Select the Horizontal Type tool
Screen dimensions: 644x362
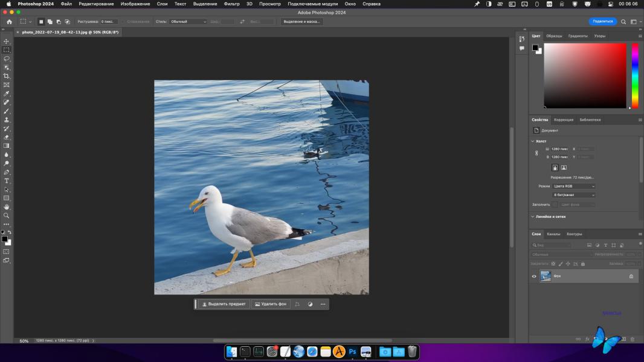7,181
